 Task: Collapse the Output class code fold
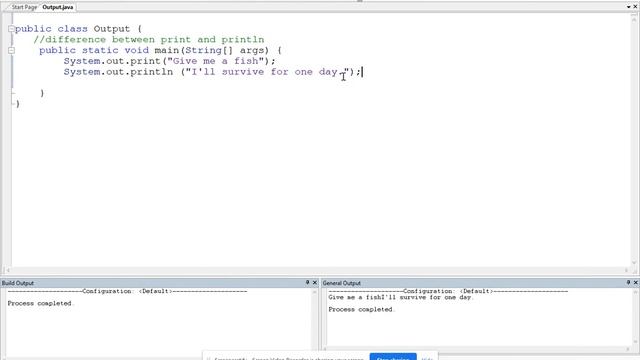click(11, 29)
